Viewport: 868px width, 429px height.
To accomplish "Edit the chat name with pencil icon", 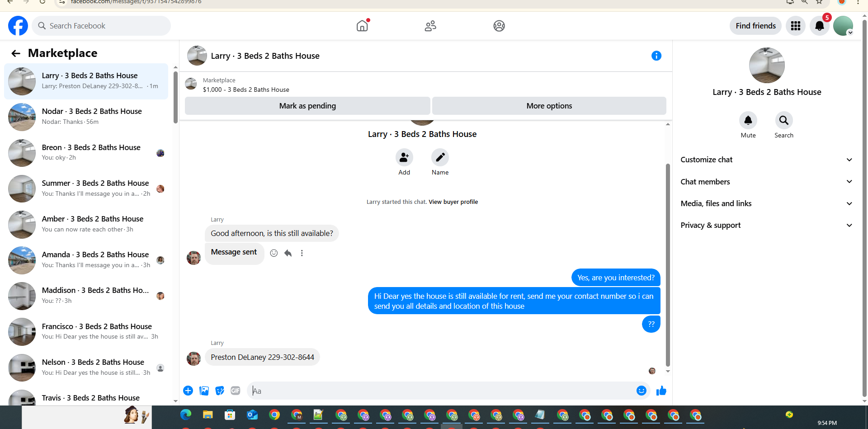I will (x=440, y=157).
